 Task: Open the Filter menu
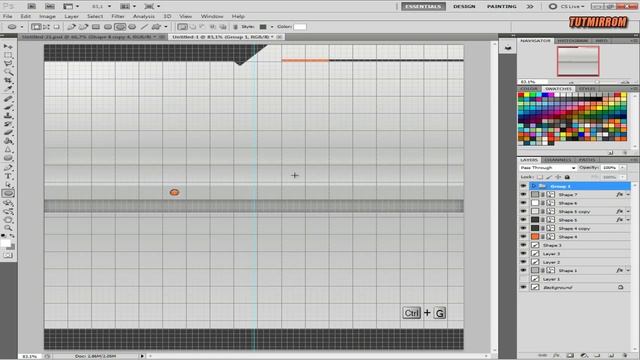point(118,16)
